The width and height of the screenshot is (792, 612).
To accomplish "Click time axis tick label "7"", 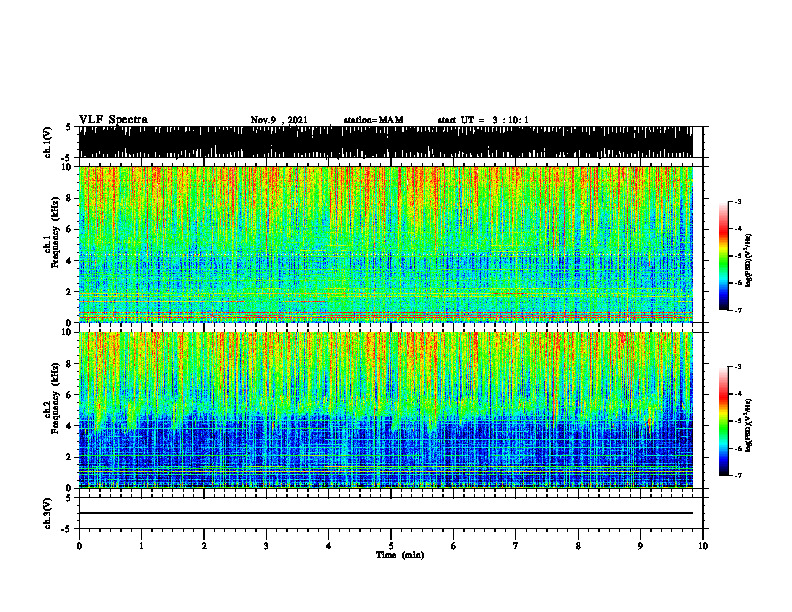I will point(516,546).
